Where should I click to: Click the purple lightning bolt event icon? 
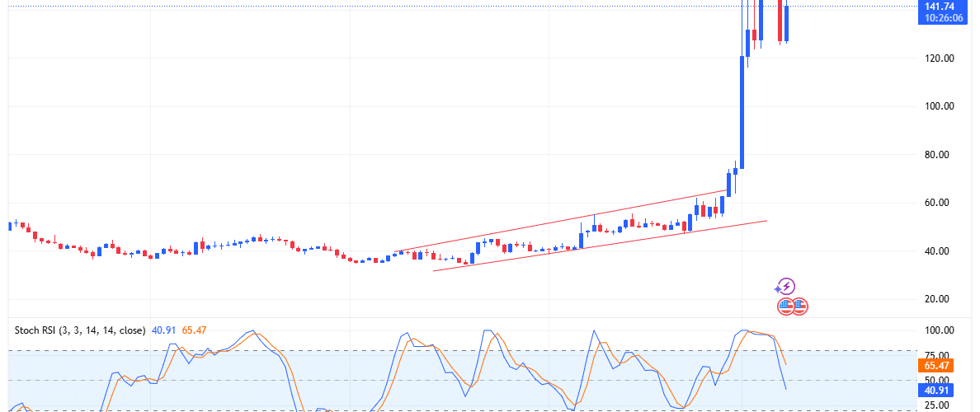click(786, 287)
